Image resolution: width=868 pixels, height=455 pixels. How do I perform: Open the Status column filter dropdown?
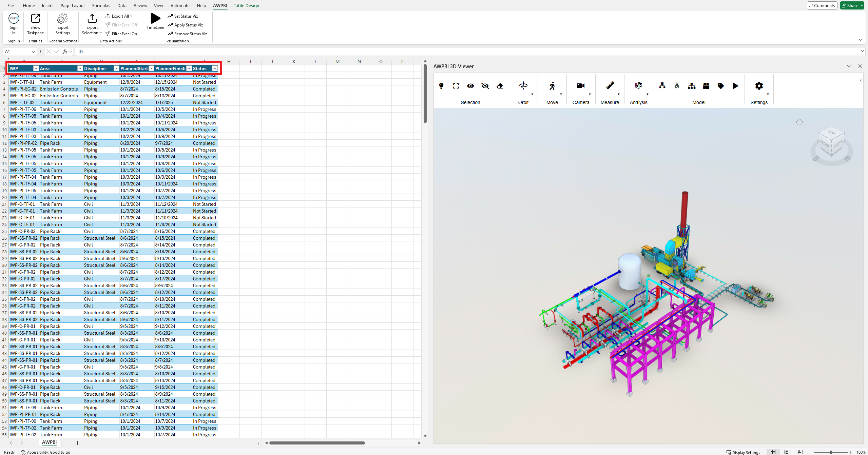click(x=215, y=68)
